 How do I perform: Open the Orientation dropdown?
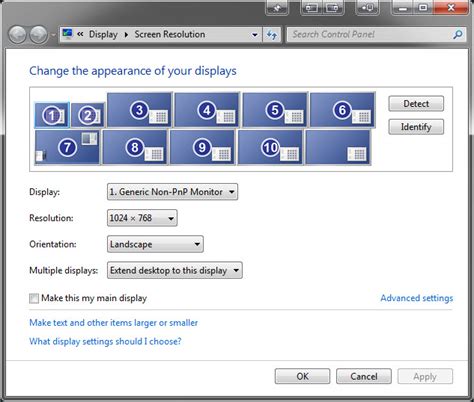[155, 244]
